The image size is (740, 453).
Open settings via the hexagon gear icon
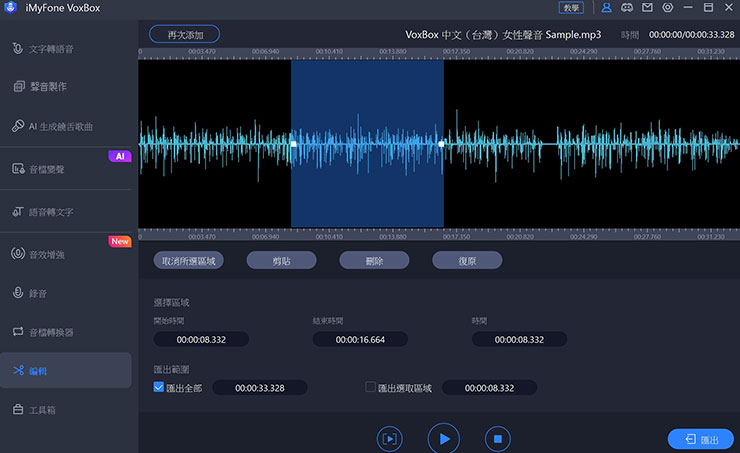point(668,7)
